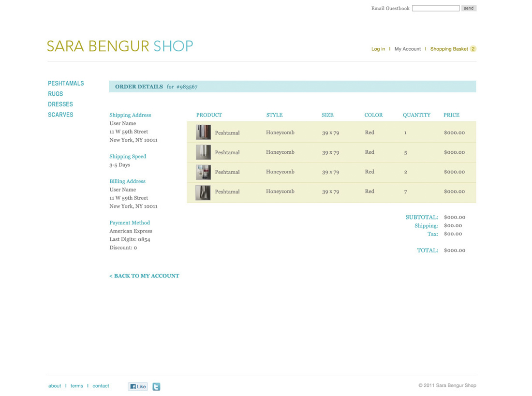This screenshot has height=396, width=532.
Task: Browse the Dresses category
Action: coord(60,104)
